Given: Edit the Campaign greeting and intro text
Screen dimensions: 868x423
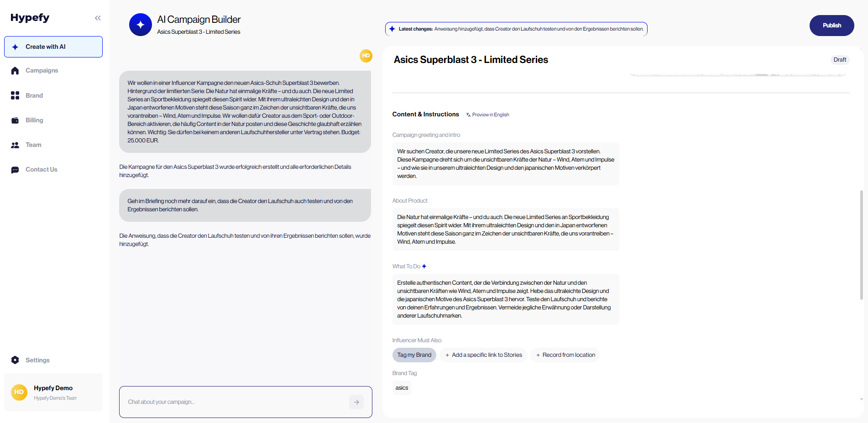Looking at the screenshot, I should 506,164.
